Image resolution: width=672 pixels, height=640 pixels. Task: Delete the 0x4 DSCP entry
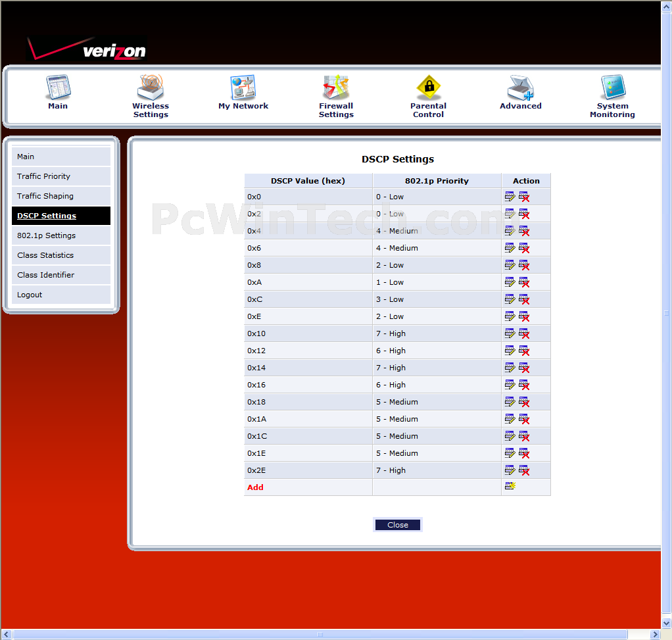click(x=524, y=231)
